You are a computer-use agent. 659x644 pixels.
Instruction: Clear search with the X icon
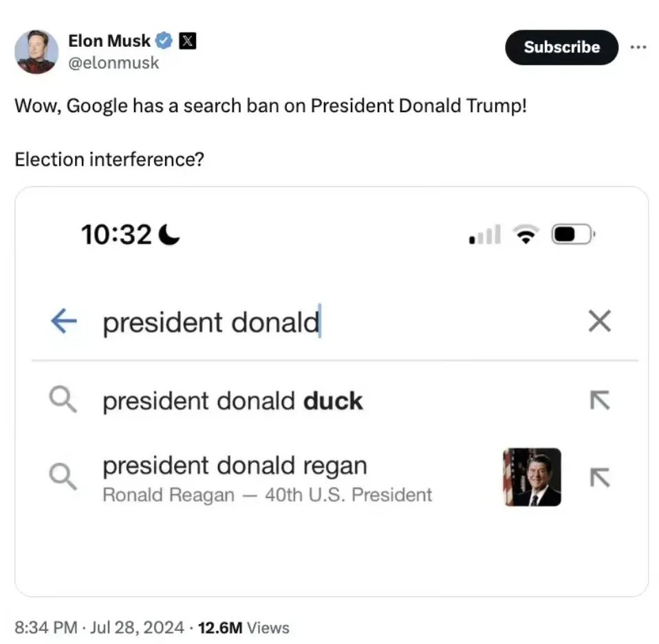pyautogui.click(x=600, y=321)
